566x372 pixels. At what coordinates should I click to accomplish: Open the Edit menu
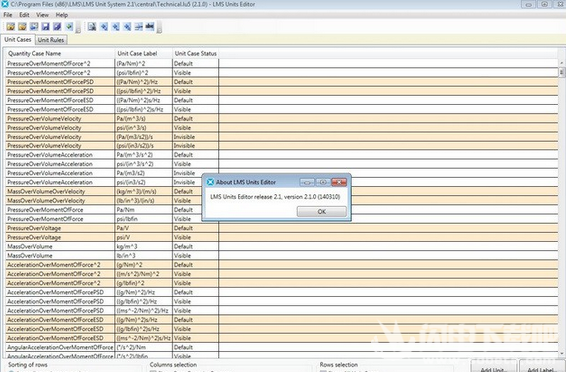(x=24, y=15)
